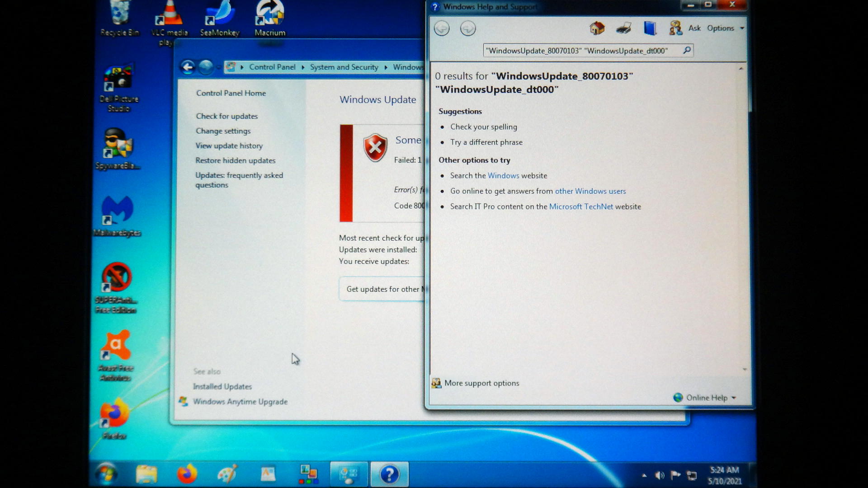The image size is (868, 488).
Task: Open Action Center flag icon
Action: [x=676, y=475]
